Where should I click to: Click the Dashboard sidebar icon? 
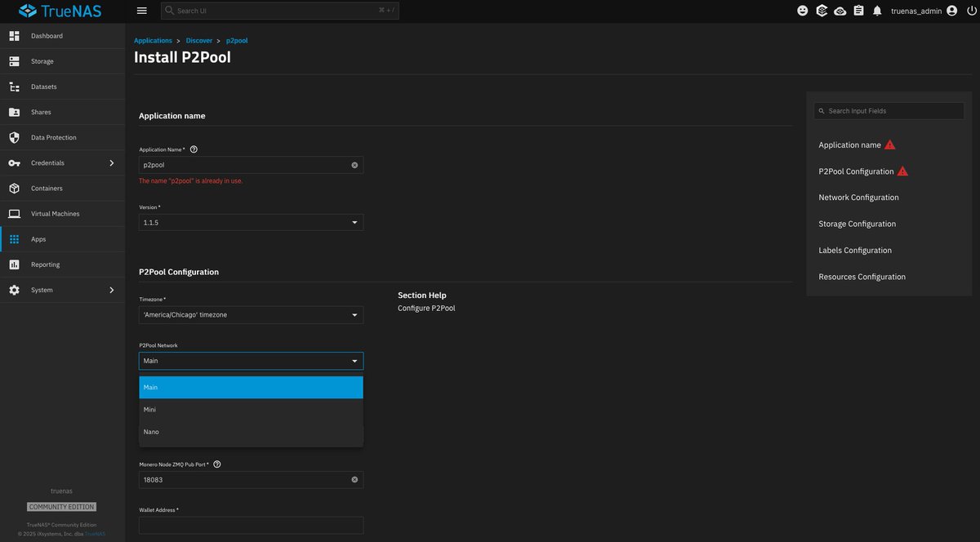tap(14, 36)
